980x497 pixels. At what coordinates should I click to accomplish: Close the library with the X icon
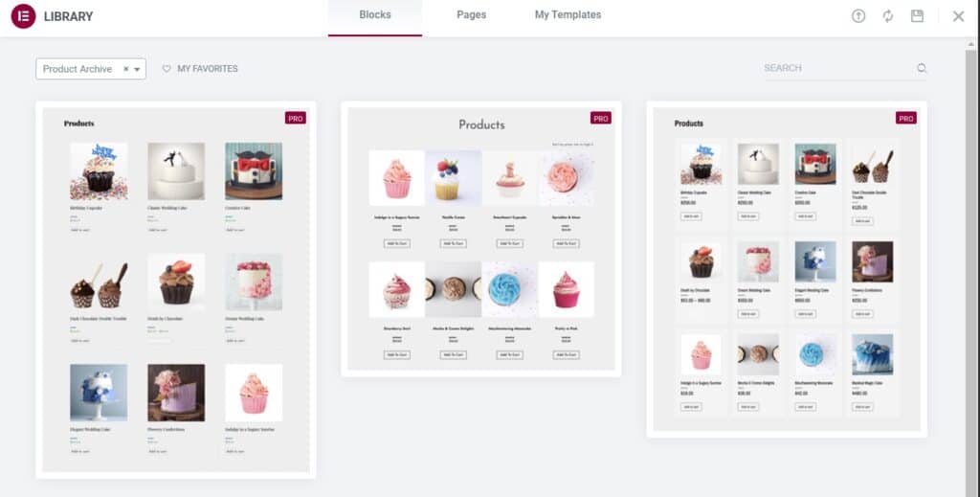point(958,16)
